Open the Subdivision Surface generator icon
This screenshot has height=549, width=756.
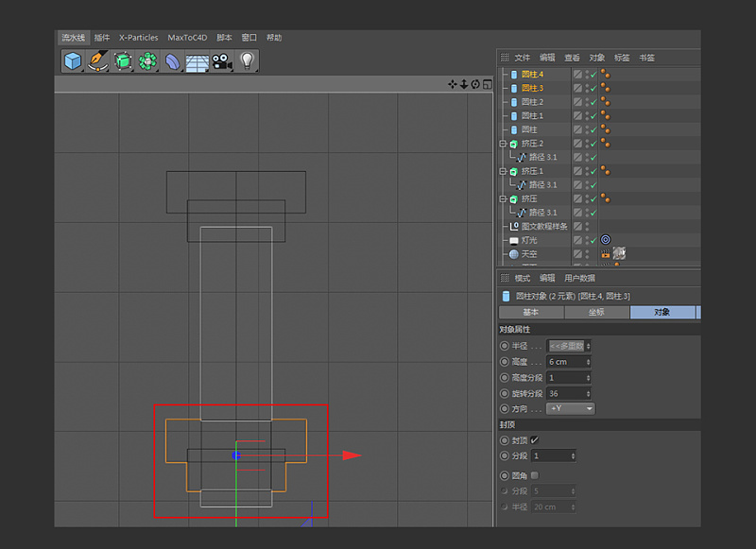pyautogui.click(x=122, y=61)
